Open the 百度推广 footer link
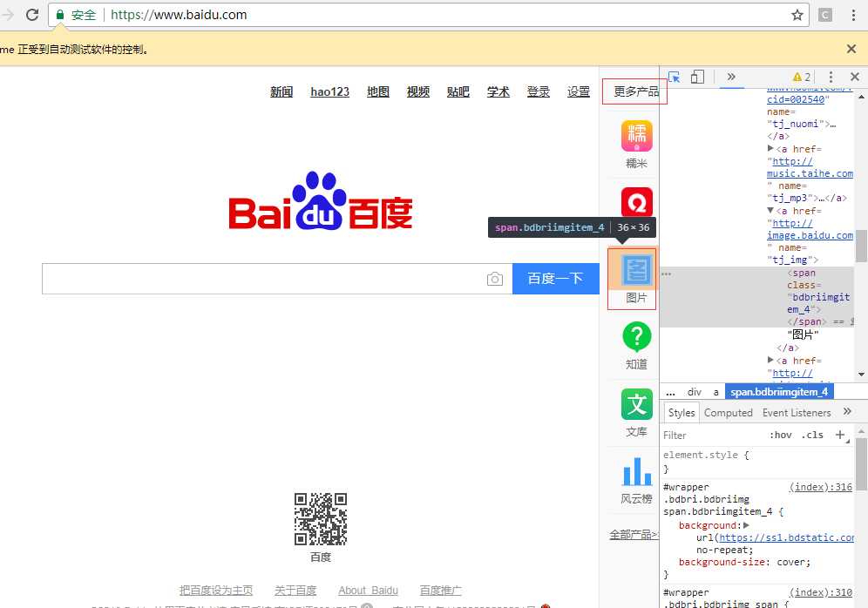Image resolution: width=868 pixels, height=608 pixels. point(441,591)
